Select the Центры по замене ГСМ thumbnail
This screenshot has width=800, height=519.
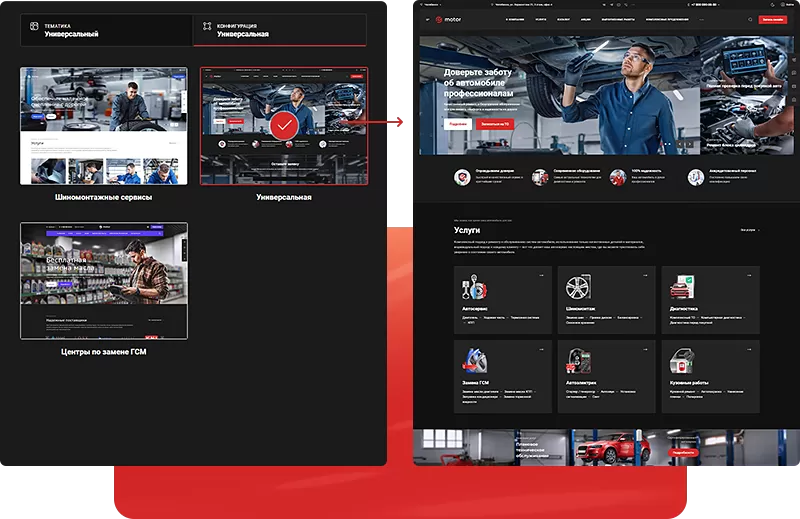coord(104,281)
